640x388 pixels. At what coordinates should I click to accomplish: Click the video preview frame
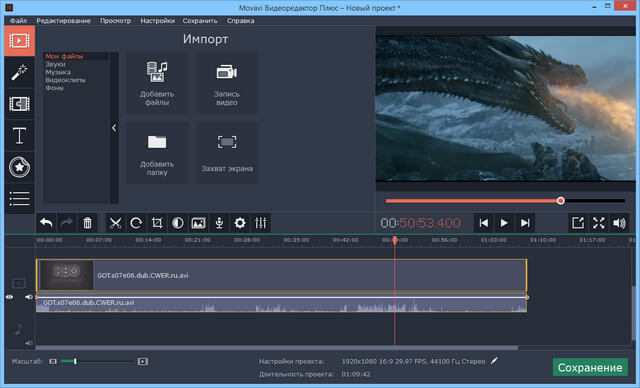pyautogui.click(x=506, y=108)
